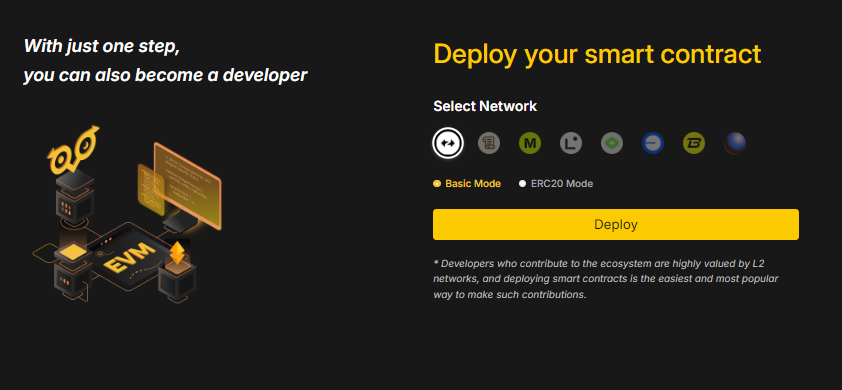Select the zkSync network icon with two arrows
842x390 pixels.
448,143
